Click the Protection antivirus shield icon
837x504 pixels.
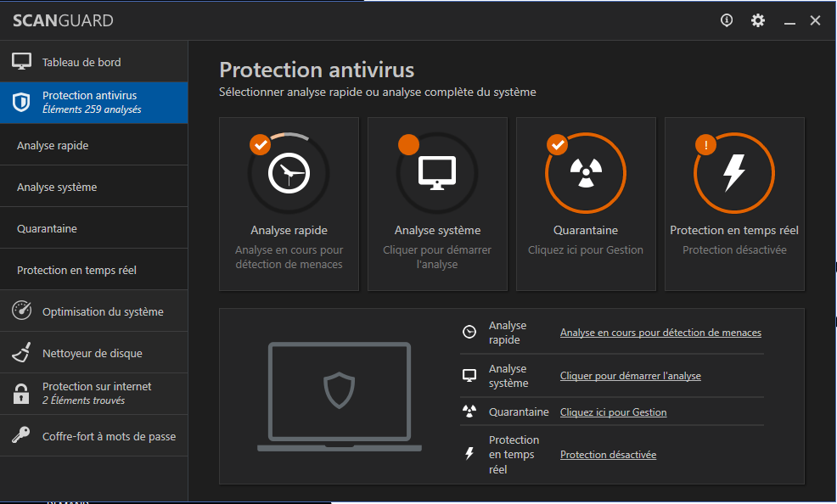tap(21, 102)
